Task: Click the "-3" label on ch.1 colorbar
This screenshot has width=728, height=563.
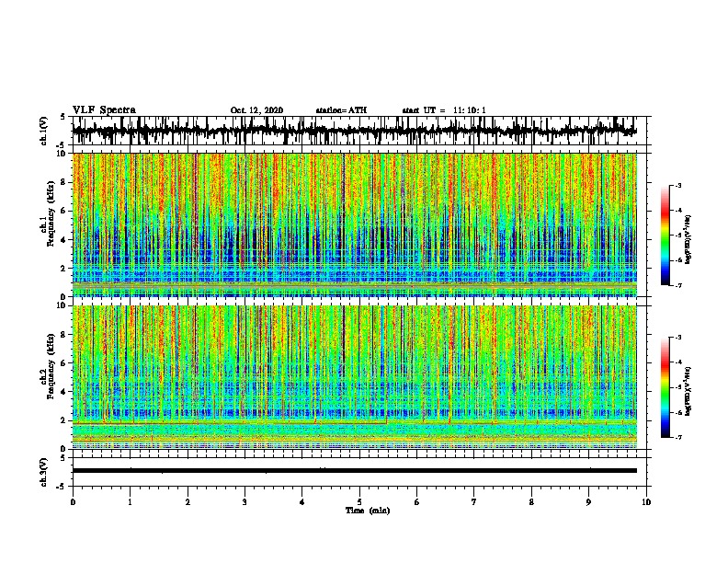Action: (677, 186)
